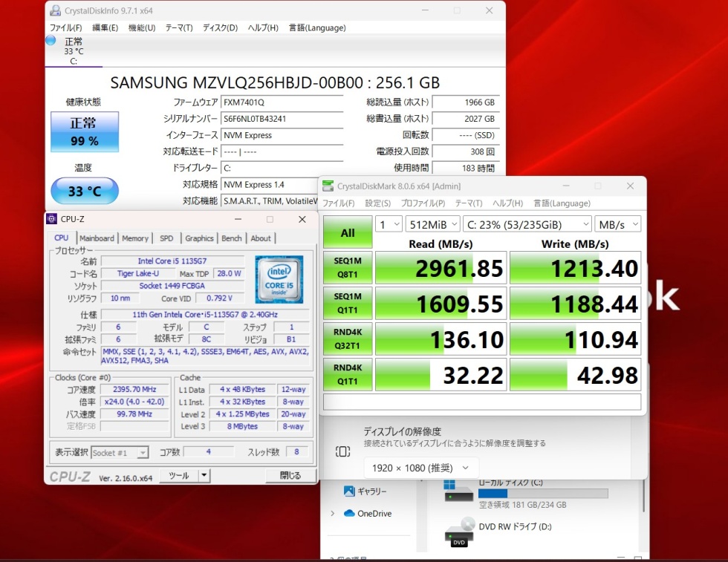Open the 512MiB test size dropdown

(x=432, y=224)
